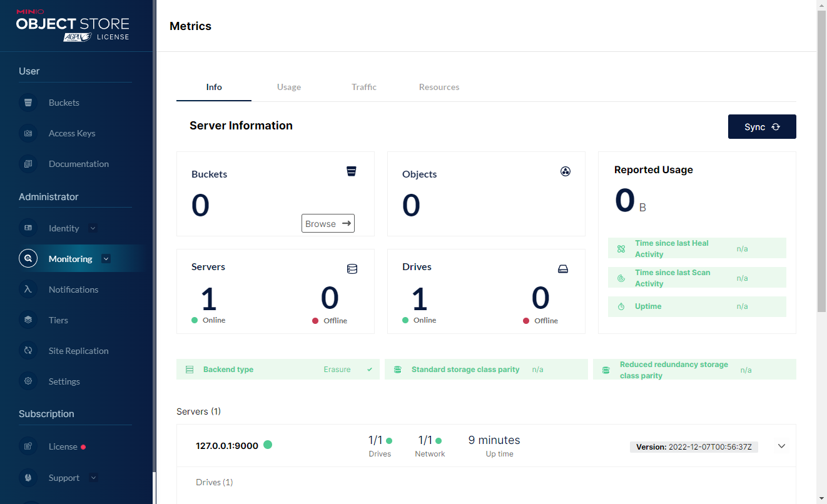This screenshot has height=504, width=827.
Task: Click the Browse button in Buckets card
Action: tap(328, 223)
